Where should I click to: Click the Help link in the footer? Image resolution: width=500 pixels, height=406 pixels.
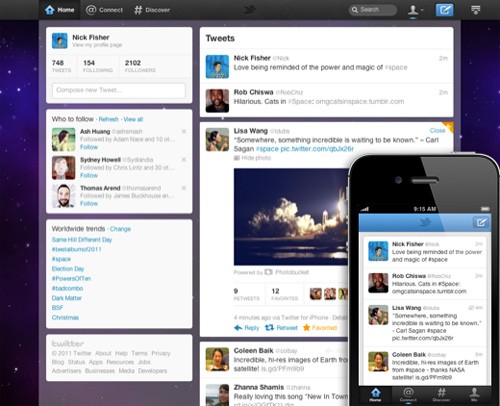tap(121, 353)
